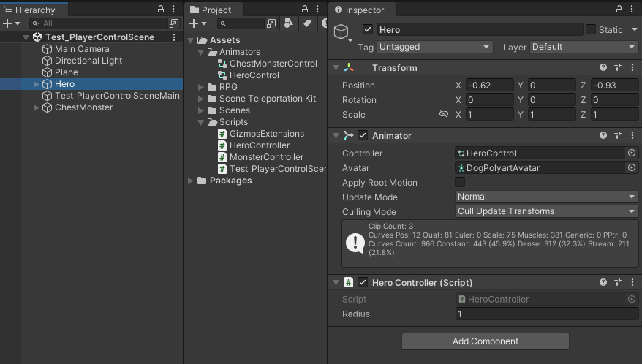Viewport: 642px width, 364px height.
Task: Click Project search-by-type icon
Action: (x=289, y=23)
